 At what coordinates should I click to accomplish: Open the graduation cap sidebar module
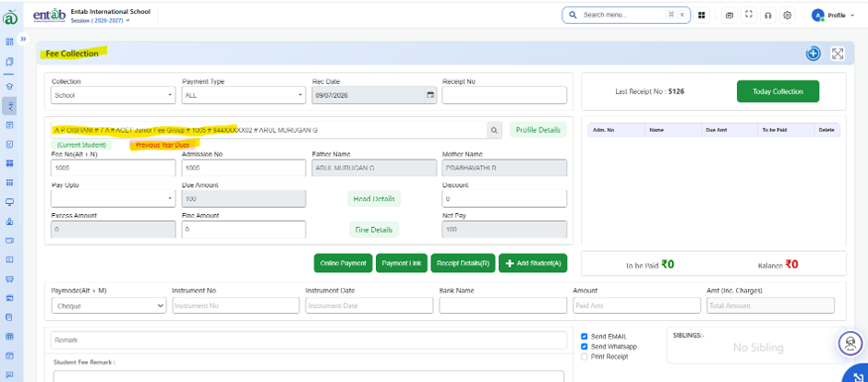click(9, 86)
